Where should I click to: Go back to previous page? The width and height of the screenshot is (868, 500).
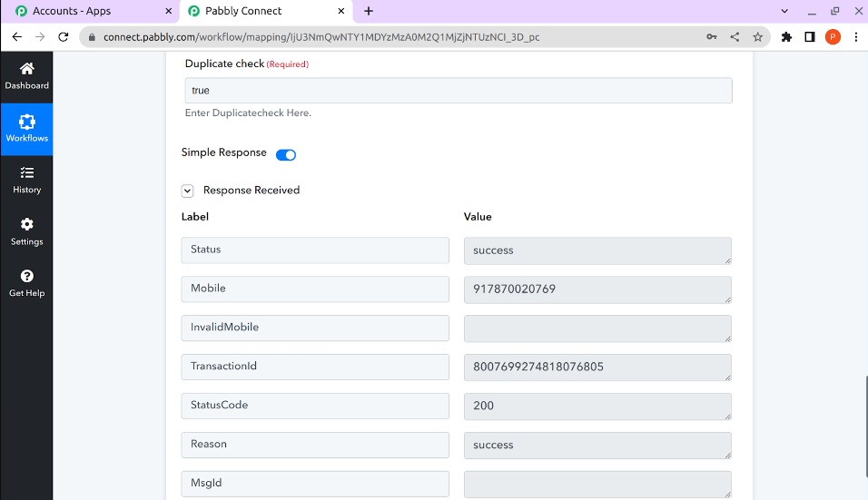coord(16,37)
